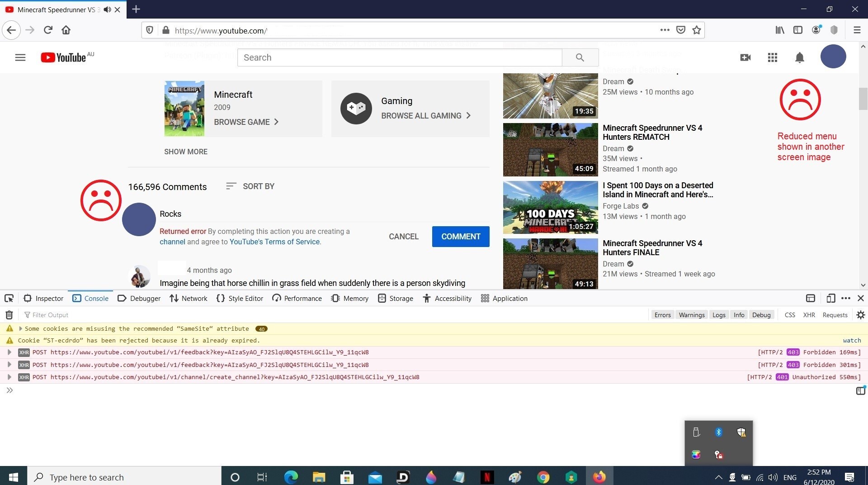This screenshot has width=868, height=485.
Task: Toggle the XHR console filter
Action: click(809, 315)
